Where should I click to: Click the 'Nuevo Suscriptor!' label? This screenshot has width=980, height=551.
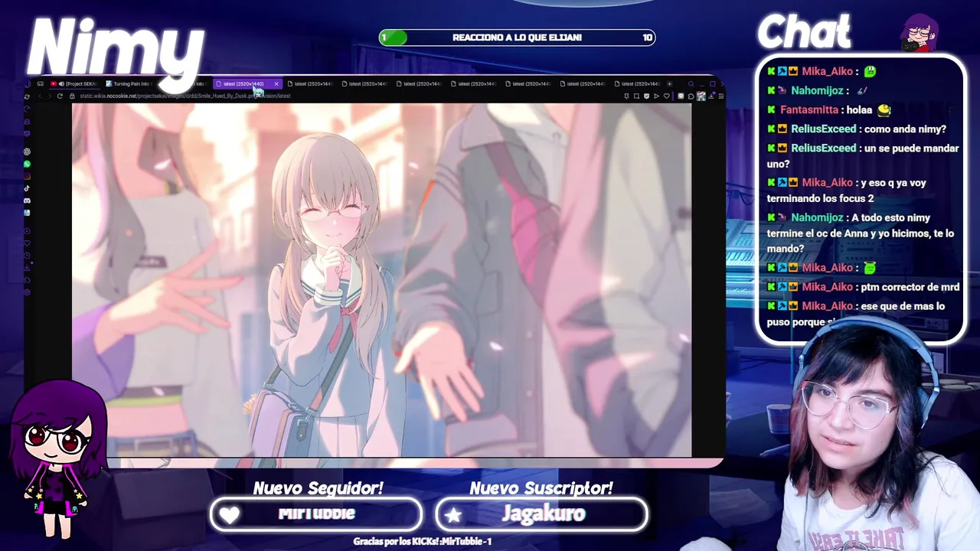pos(541,487)
